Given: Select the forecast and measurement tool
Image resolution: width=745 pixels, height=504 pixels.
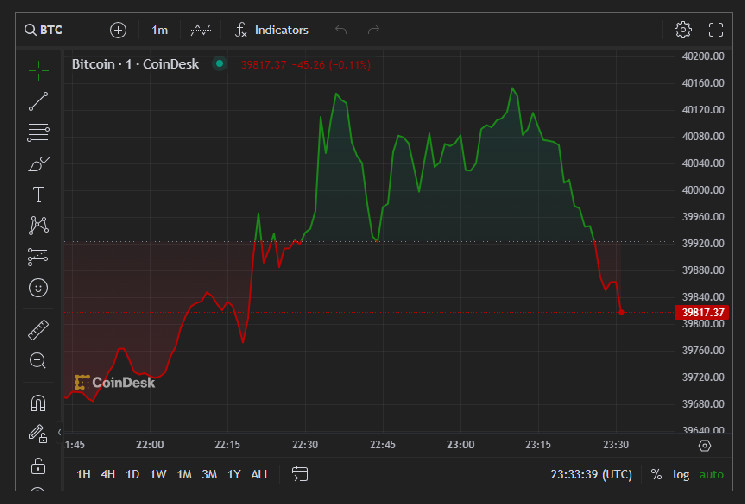Looking at the screenshot, I should click(x=38, y=257).
